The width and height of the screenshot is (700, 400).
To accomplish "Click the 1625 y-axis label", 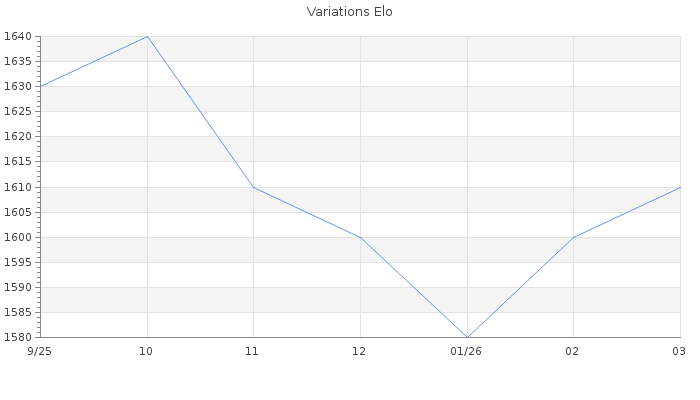I will pos(19,111).
